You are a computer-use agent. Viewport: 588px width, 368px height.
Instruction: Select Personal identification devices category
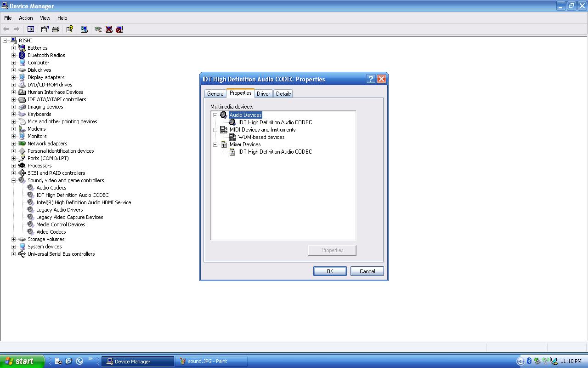point(61,151)
